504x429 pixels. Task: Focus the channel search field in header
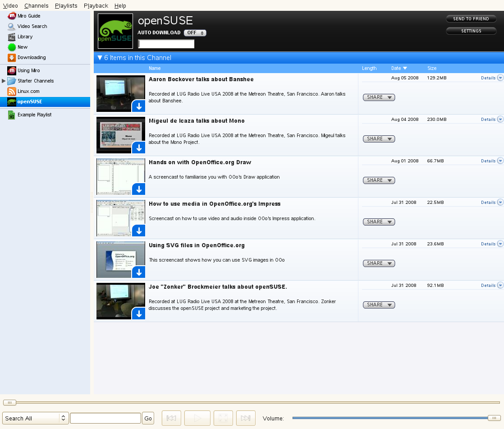(x=166, y=44)
